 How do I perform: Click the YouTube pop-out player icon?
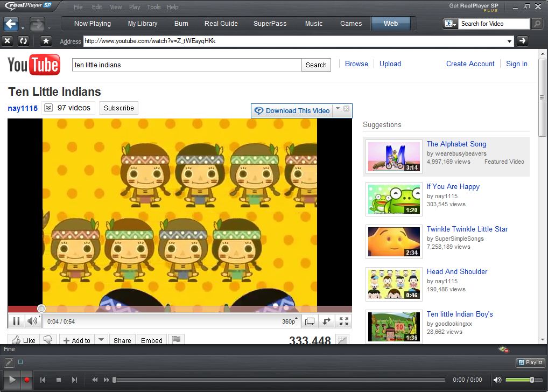[x=326, y=321]
